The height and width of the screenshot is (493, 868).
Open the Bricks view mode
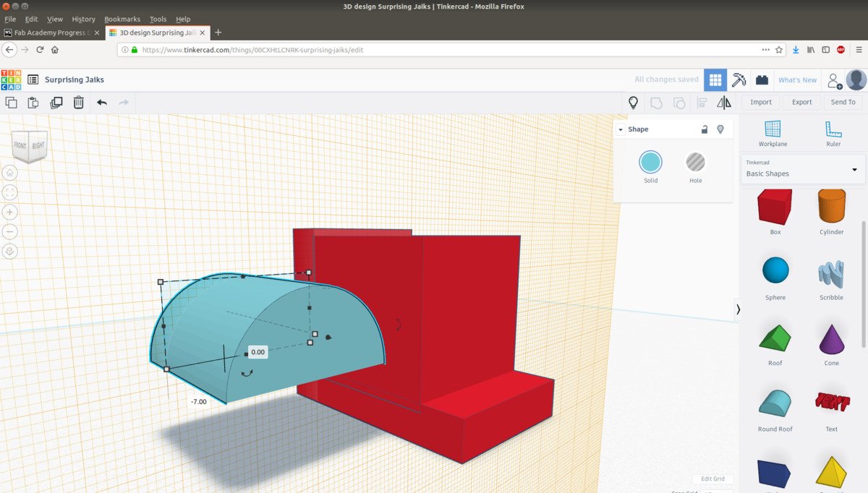tap(762, 80)
